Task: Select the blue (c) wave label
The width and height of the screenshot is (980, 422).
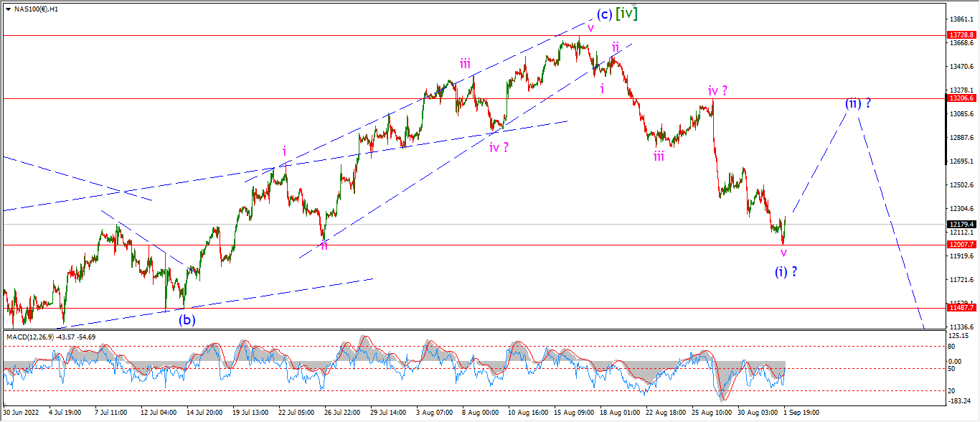Action: pos(604,14)
